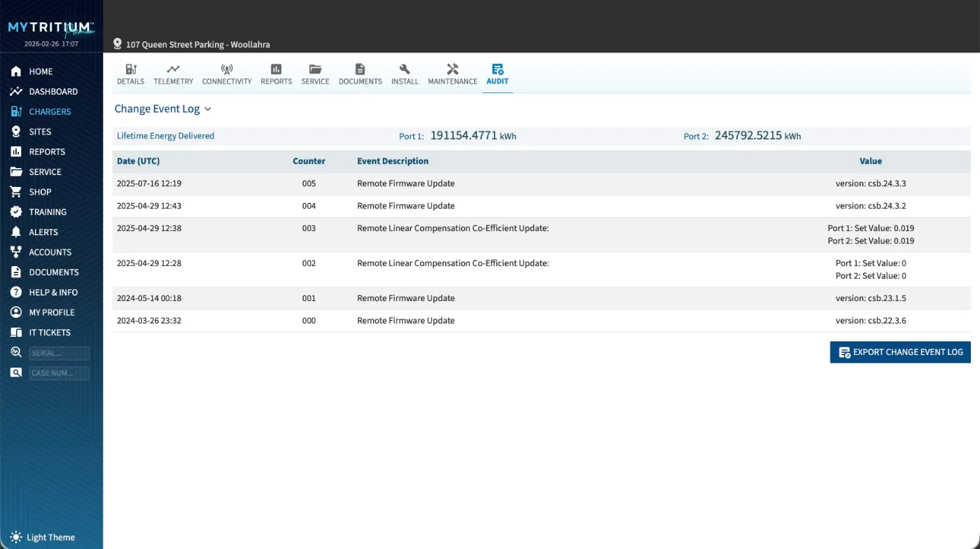Click the Home icon in sidebar
The image size is (980, 549).
click(x=16, y=71)
